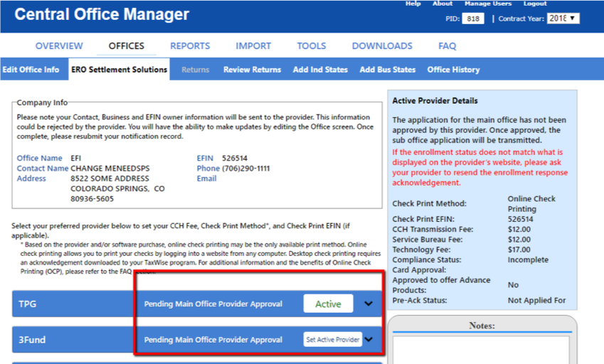Select Edit Office Info submenu

pos(31,70)
